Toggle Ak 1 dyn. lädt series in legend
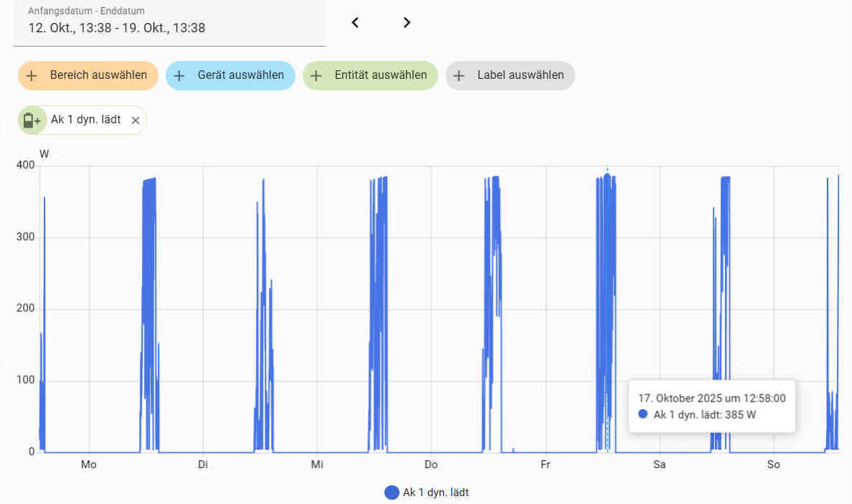 pos(435,493)
